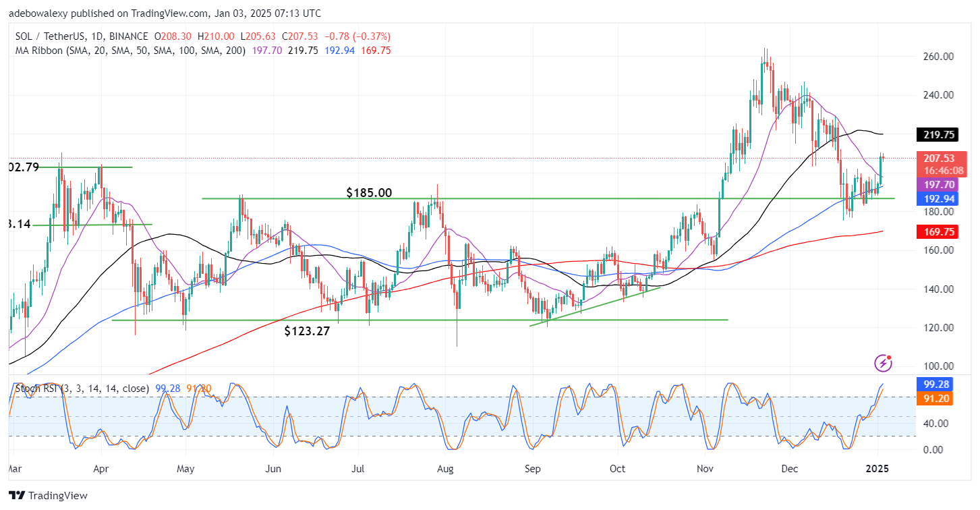This screenshot has height=510, width=980.
Task: Click the Apr label on time axis
Action: point(100,468)
